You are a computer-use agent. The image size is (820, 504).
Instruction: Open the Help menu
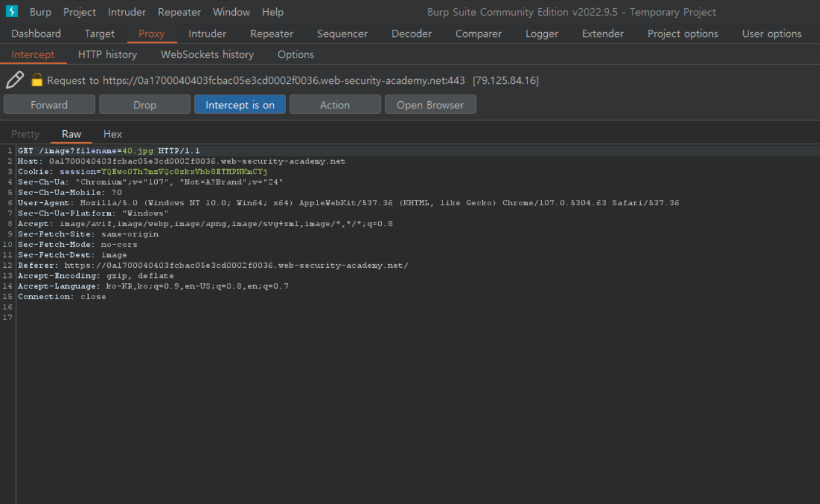(x=273, y=12)
